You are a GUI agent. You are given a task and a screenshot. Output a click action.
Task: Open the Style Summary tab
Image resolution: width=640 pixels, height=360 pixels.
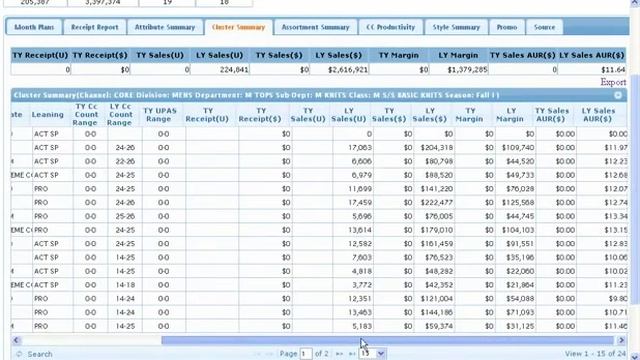[456, 27]
